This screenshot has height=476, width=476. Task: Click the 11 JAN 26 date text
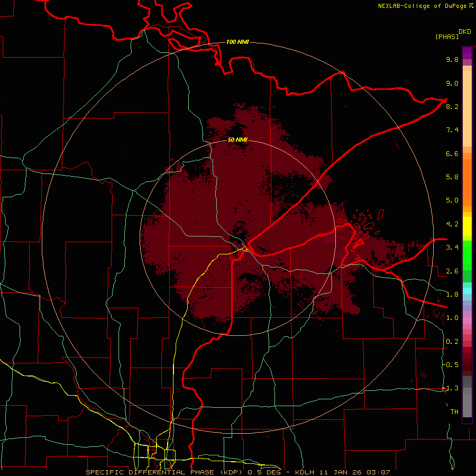pyautogui.click(x=341, y=472)
